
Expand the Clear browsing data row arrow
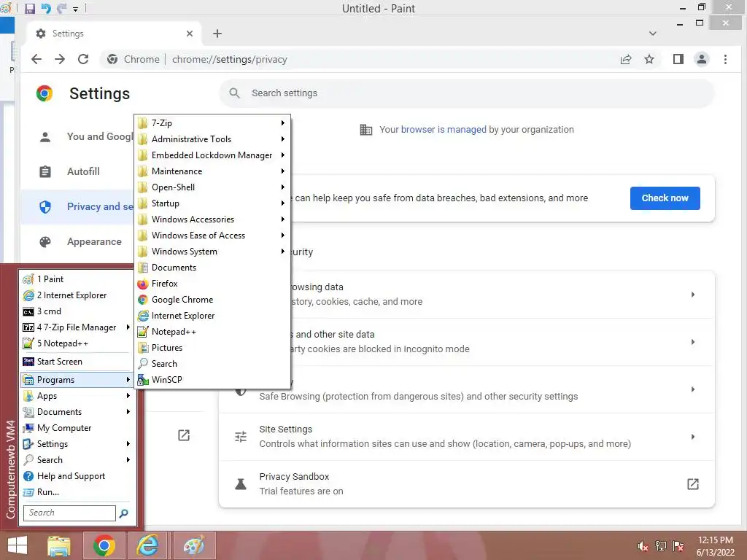click(x=693, y=295)
